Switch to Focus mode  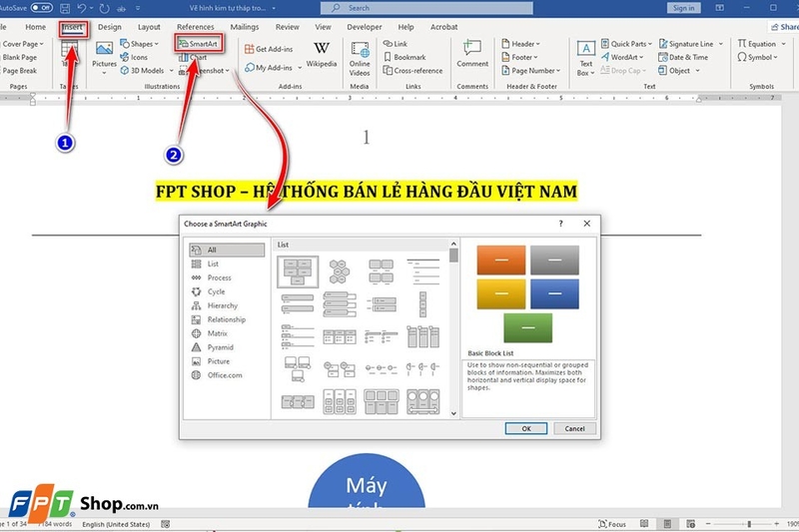point(612,524)
